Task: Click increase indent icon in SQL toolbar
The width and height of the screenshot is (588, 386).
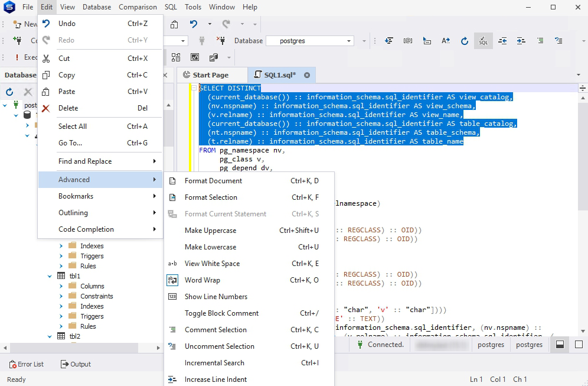Action: coord(521,41)
